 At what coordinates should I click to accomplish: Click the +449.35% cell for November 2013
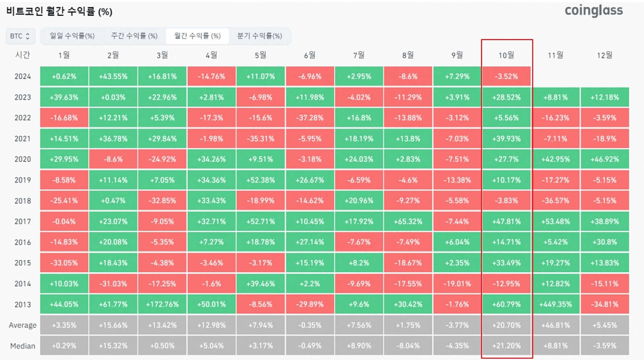555,304
